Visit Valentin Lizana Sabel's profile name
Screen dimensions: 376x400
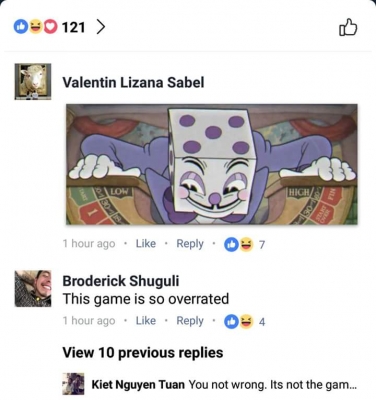[133, 82]
